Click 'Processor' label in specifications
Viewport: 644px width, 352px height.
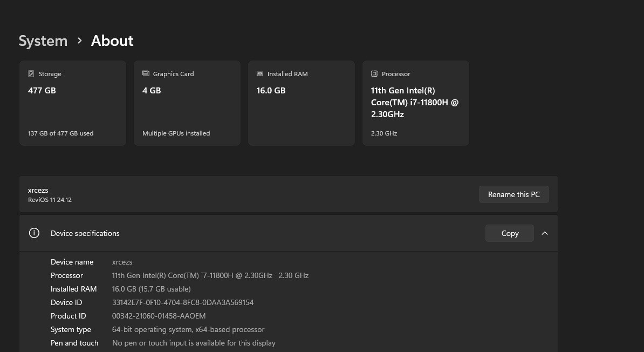[x=66, y=275]
